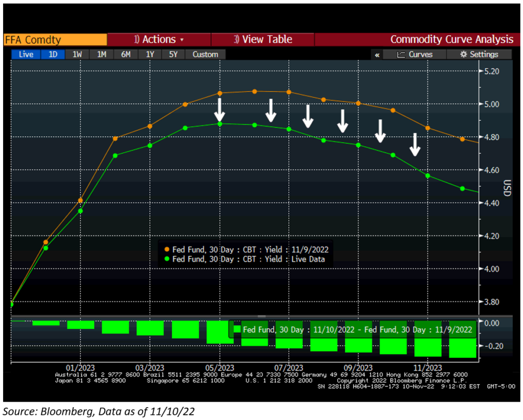Toggle the Live data mode

click(x=26, y=55)
